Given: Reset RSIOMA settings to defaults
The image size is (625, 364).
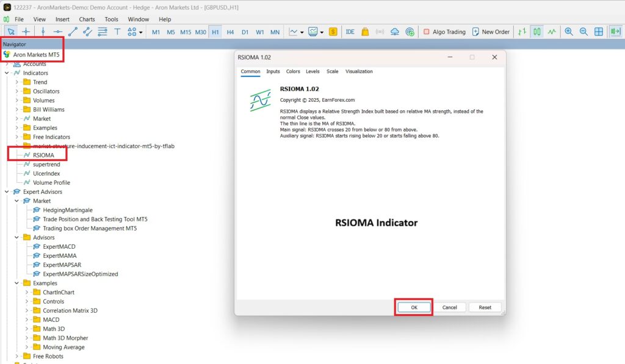Looking at the screenshot, I should pos(485,307).
